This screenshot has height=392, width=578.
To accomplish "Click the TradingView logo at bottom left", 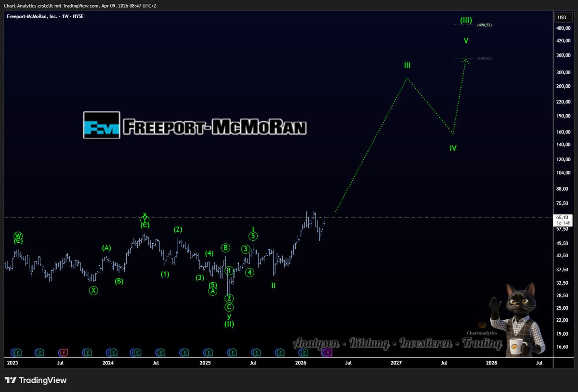I will [x=36, y=380].
